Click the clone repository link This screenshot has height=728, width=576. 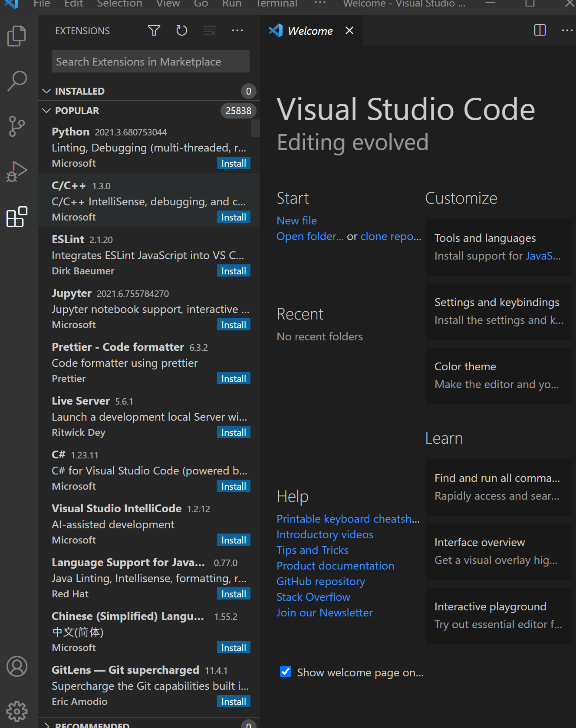[x=391, y=236]
